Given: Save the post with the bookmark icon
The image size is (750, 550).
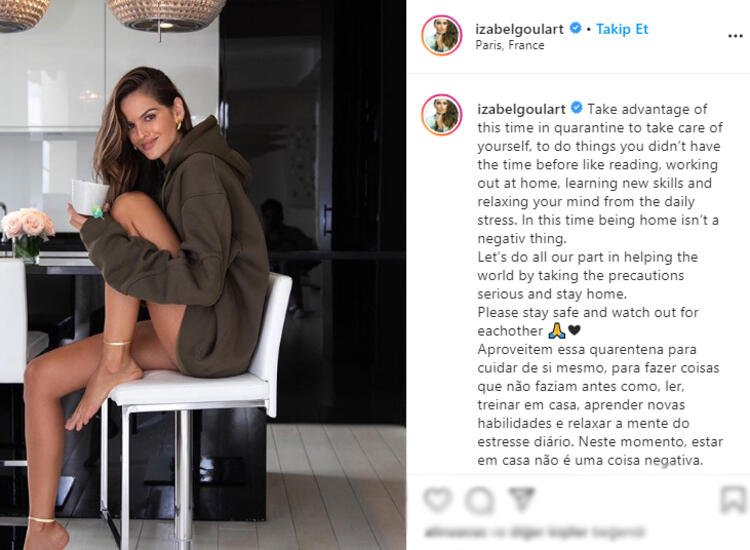Looking at the screenshot, I should [x=733, y=499].
